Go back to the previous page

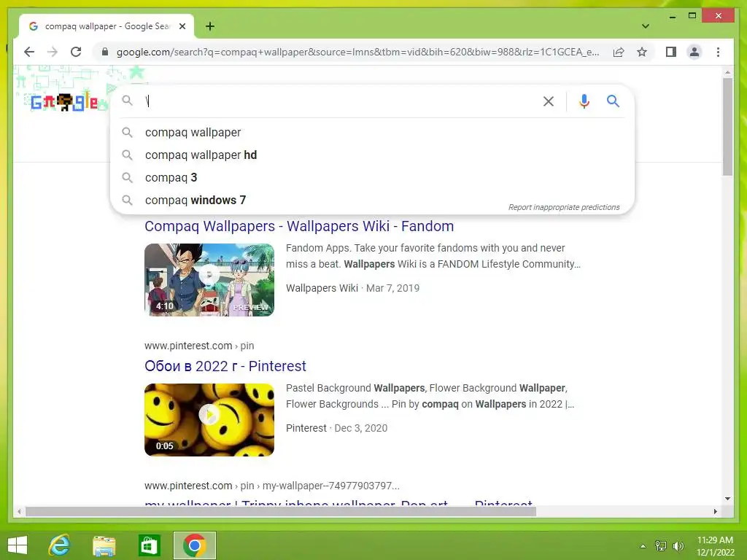pyautogui.click(x=29, y=52)
